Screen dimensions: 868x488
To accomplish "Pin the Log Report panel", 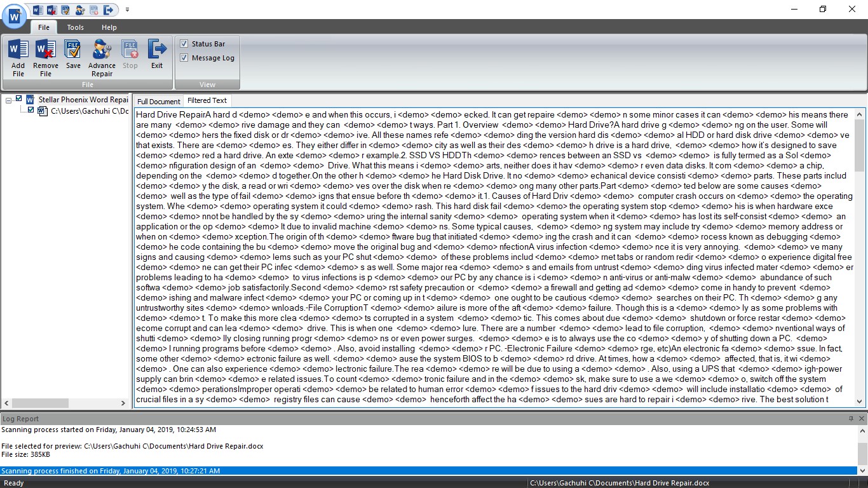I will click(851, 418).
